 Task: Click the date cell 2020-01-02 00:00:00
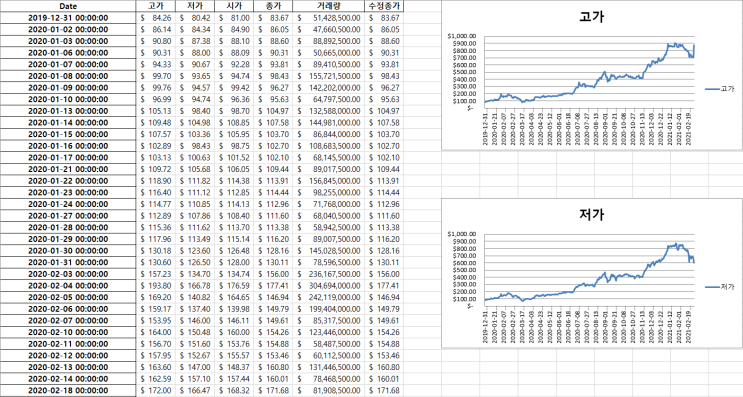[x=68, y=29]
